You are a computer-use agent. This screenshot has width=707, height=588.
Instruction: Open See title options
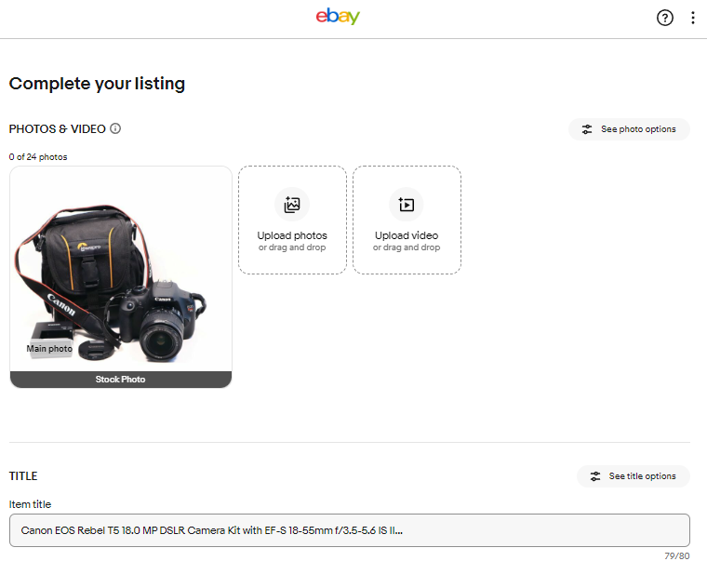(634, 476)
